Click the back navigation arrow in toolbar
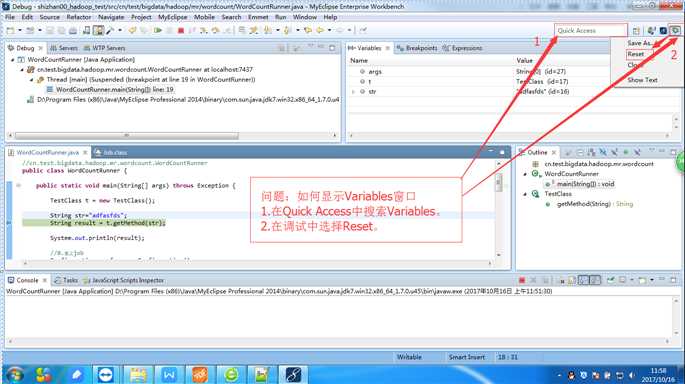Image resolution: width=685 pixels, height=384 pixels. point(320,30)
